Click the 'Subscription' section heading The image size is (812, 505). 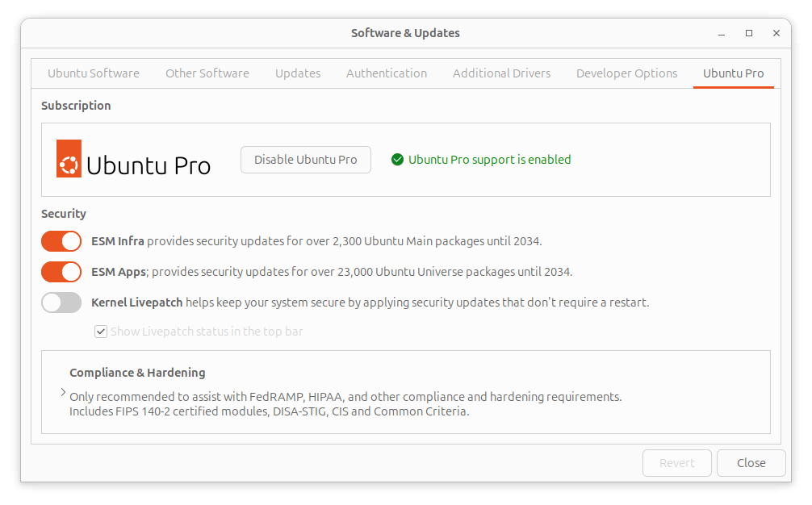coord(76,106)
